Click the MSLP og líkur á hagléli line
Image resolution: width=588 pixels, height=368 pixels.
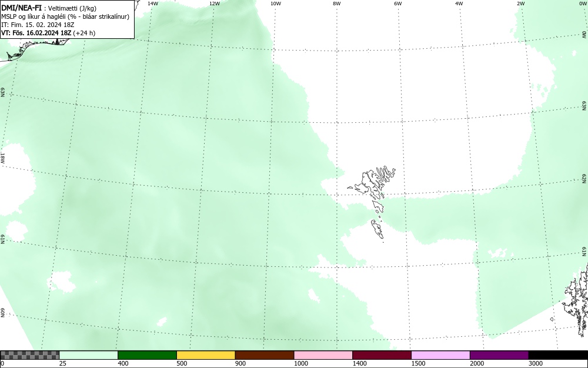tap(65, 16)
